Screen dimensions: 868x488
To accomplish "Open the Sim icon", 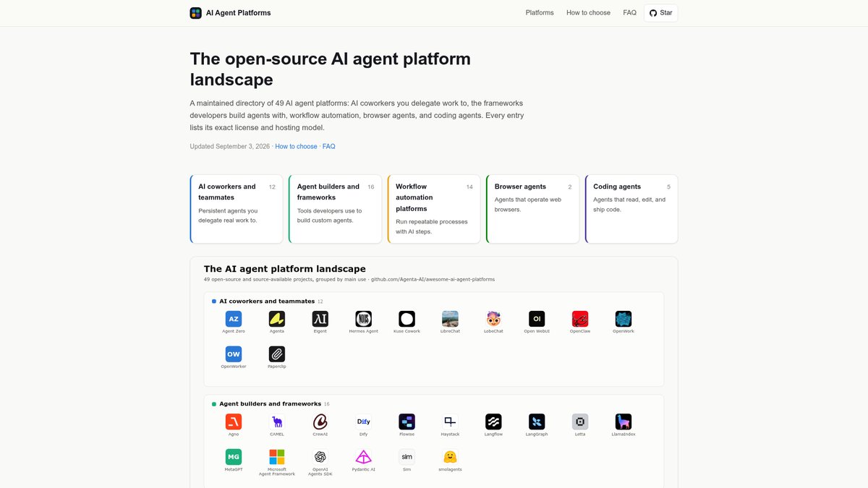I will pos(407,457).
